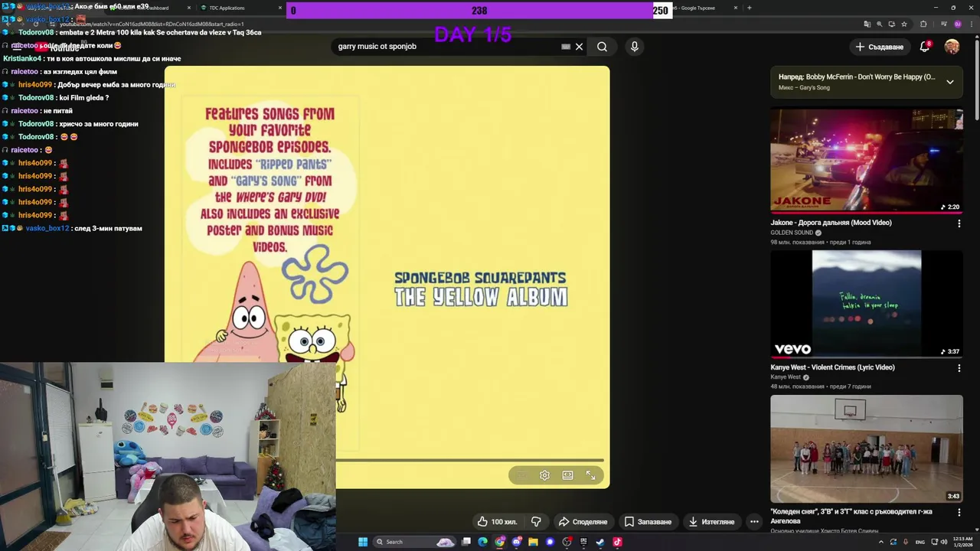Seek on the video progress bar
The width and height of the screenshot is (980, 551).
coord(469,460)
